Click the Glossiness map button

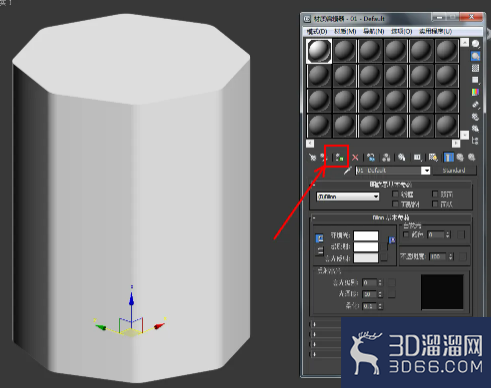(391, 294)
